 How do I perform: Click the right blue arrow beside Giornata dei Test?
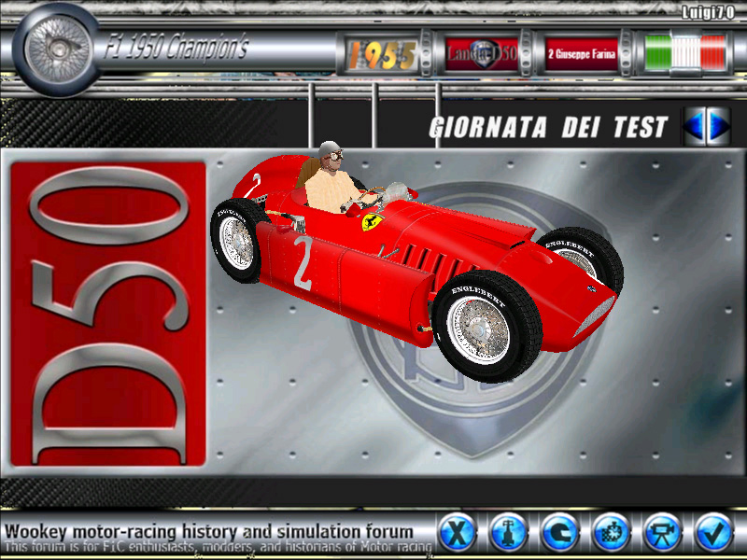click(x=718, y=126)
